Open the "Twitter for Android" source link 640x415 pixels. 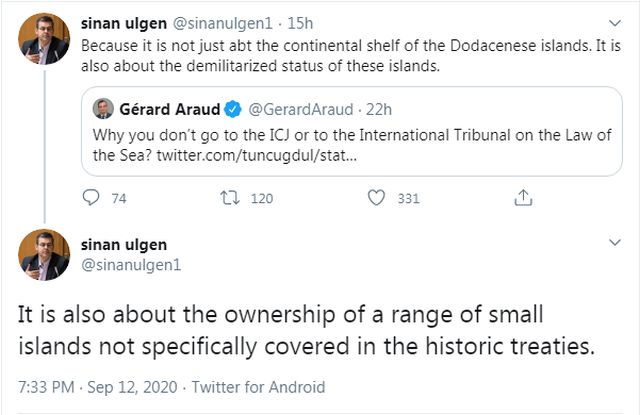pyautogui.click(x=258, y=387)
